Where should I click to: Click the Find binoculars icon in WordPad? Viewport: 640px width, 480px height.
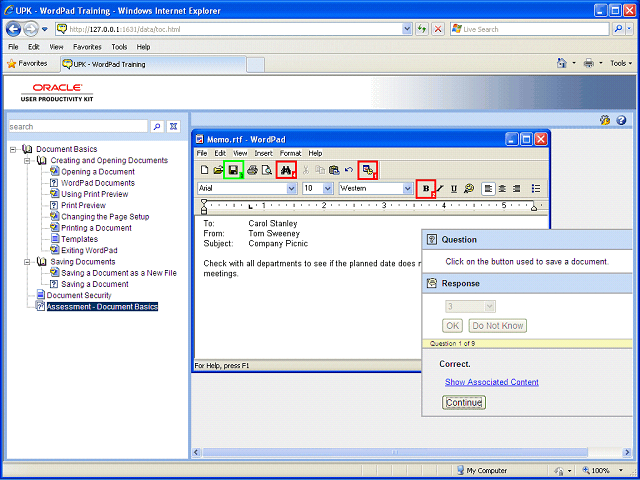tap(286, 170)
